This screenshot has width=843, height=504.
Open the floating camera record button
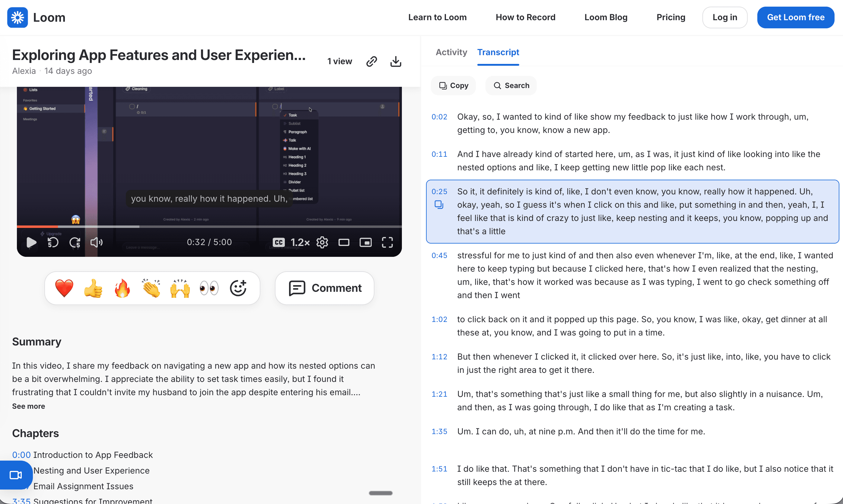[16, 475]
